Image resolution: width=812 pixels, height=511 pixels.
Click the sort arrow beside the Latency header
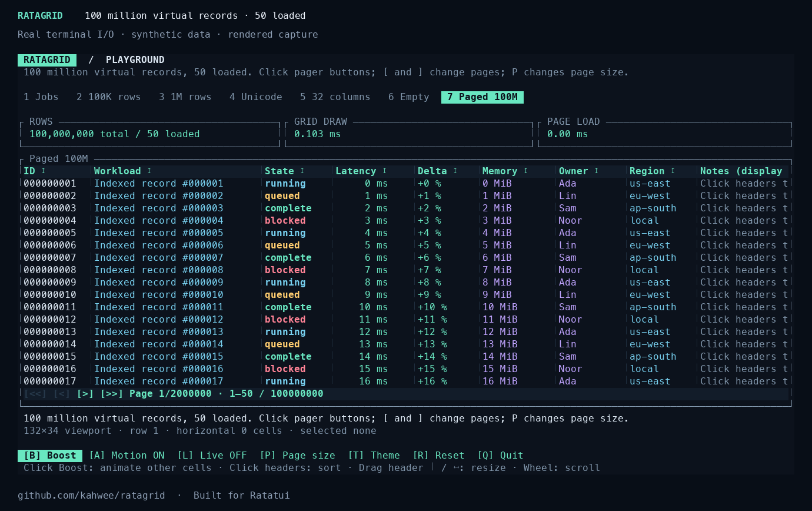[385, 171]
